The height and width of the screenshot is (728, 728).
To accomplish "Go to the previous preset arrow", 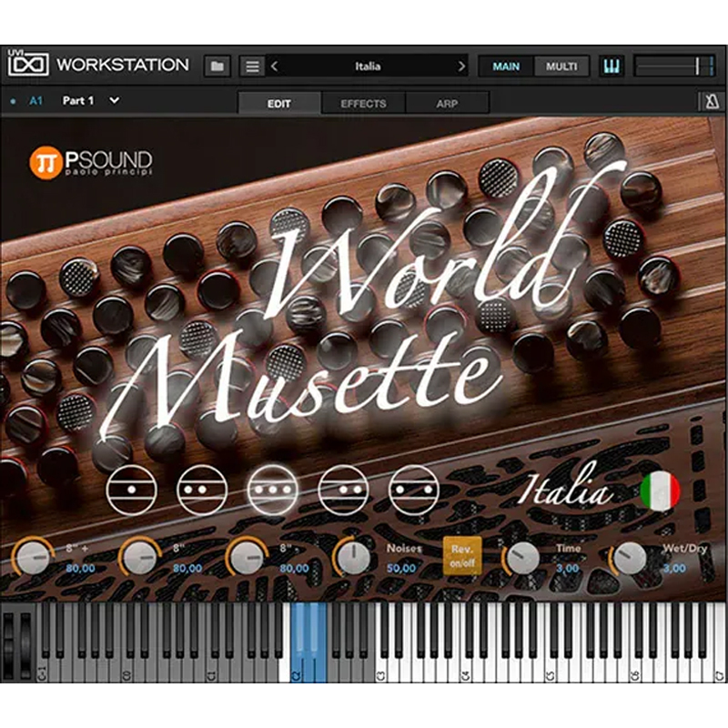I will coord(275,66).
